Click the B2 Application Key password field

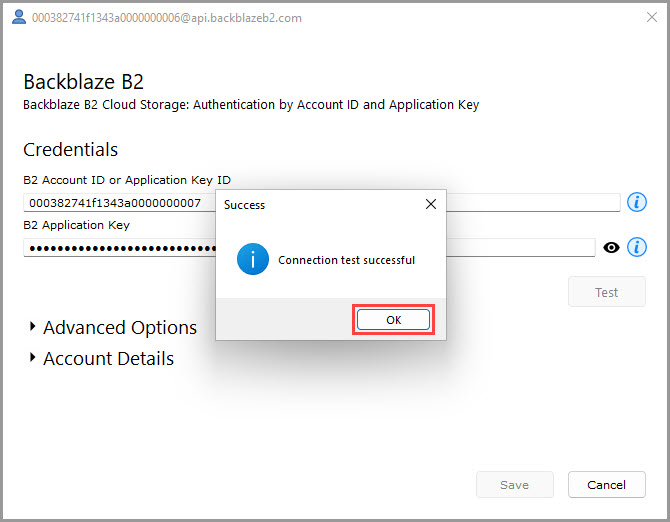[309, 248]
